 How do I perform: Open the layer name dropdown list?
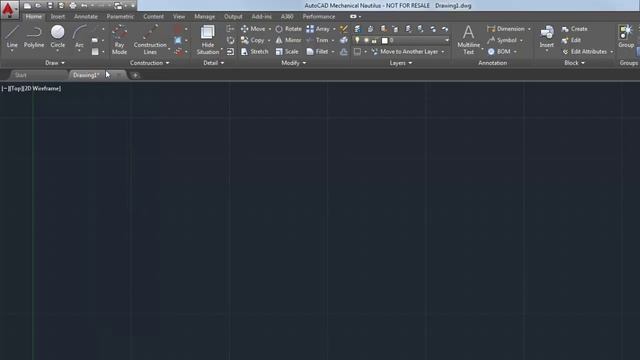[x=447, y=40]
